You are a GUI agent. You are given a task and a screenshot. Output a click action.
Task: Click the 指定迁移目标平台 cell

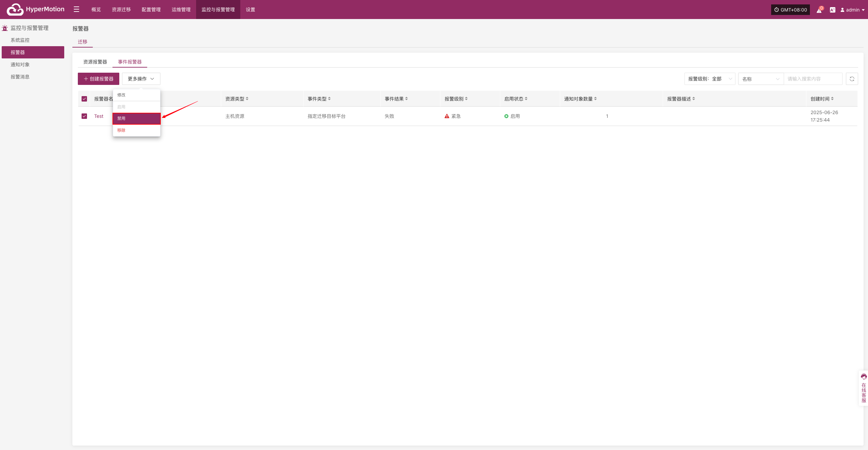point(327,116)
